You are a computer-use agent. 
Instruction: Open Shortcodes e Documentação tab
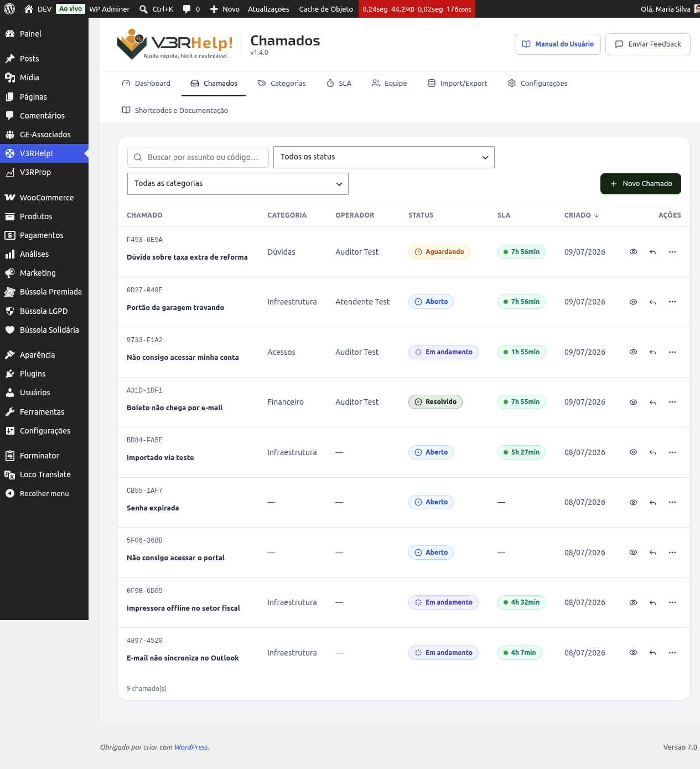point(175,110)
